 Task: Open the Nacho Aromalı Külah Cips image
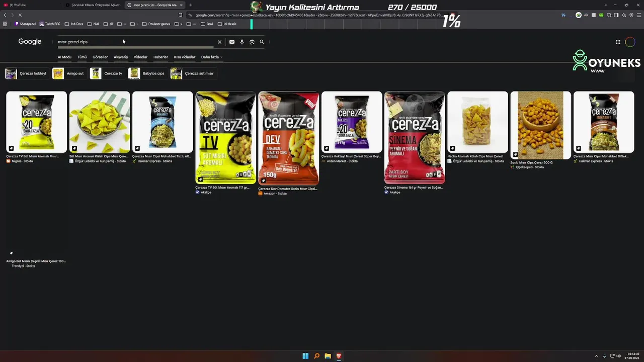tap(478, 122)
